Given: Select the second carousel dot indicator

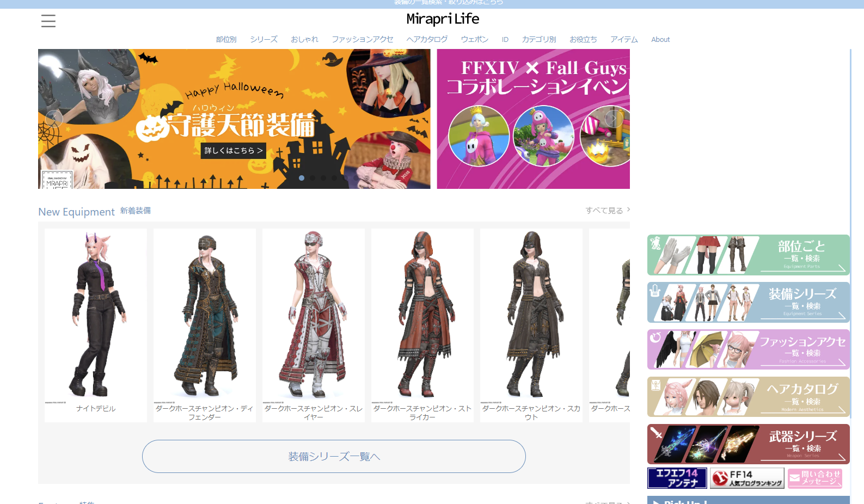Looking at the screenshot, I should point(312,178).
